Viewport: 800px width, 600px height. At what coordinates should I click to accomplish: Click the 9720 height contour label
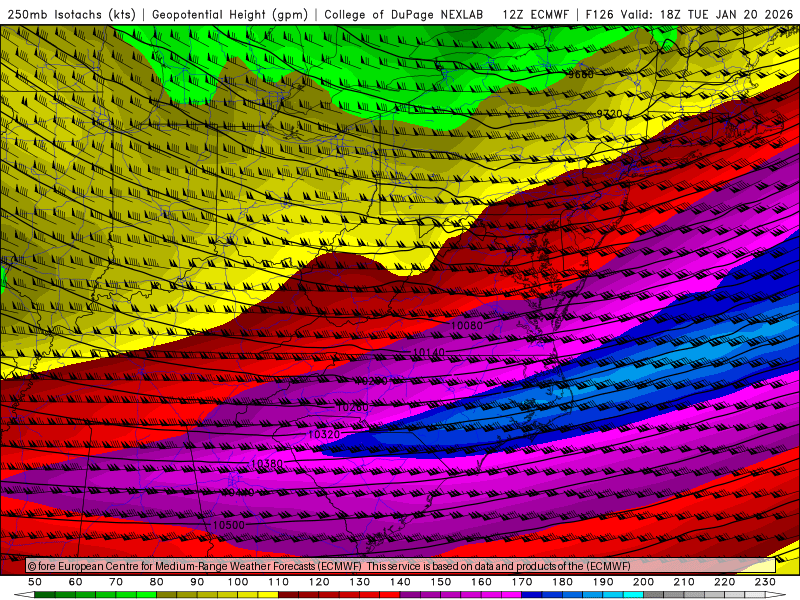click(x=610, y=113)
